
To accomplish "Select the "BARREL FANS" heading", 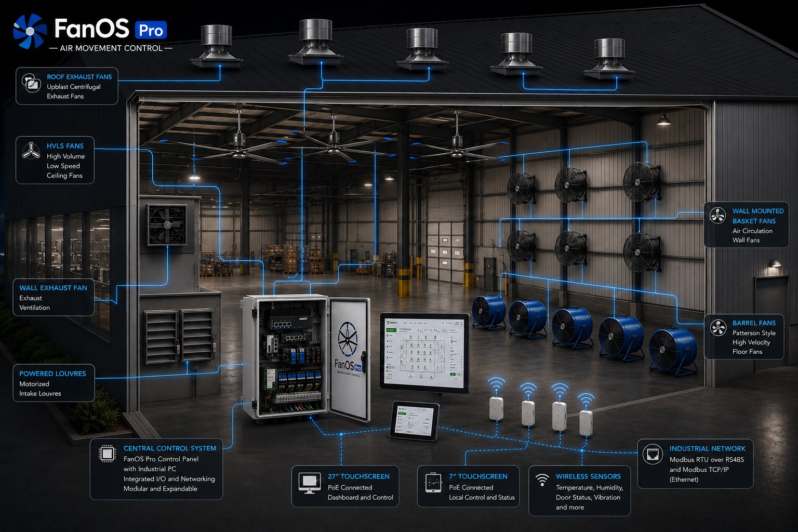I will click(x=754, y=323).
